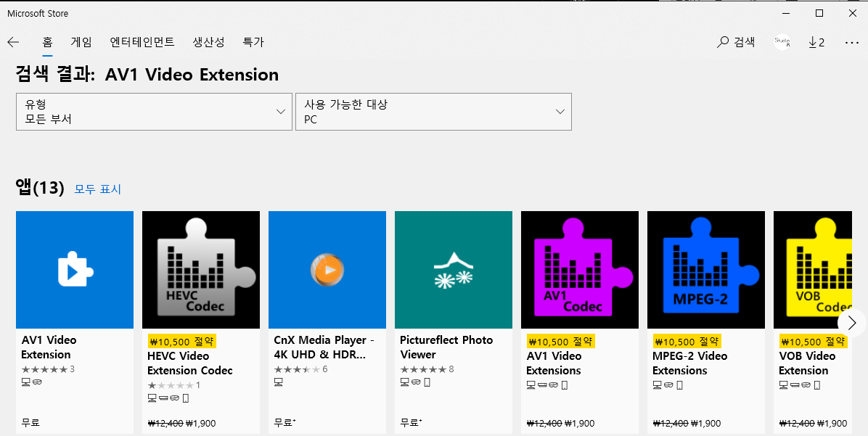Open the yellow VOB Codec icon tile
The image size is (868, 436).
pos(813,269)
